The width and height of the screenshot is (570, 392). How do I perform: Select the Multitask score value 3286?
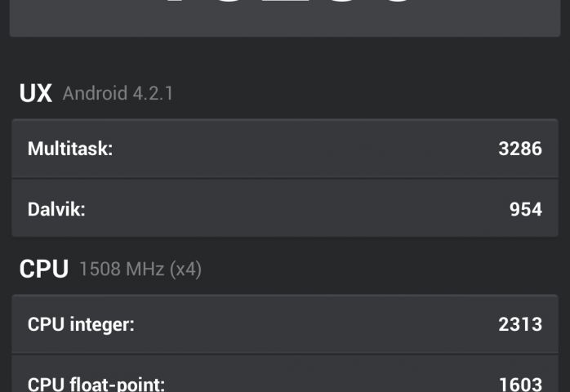click(520, 149)
